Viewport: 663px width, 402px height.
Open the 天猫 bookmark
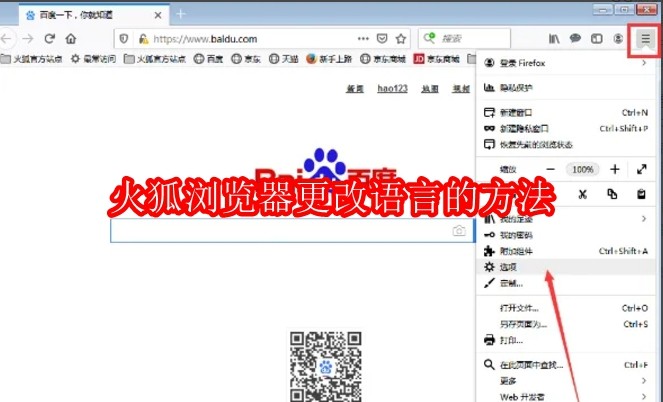pos(284,59)
